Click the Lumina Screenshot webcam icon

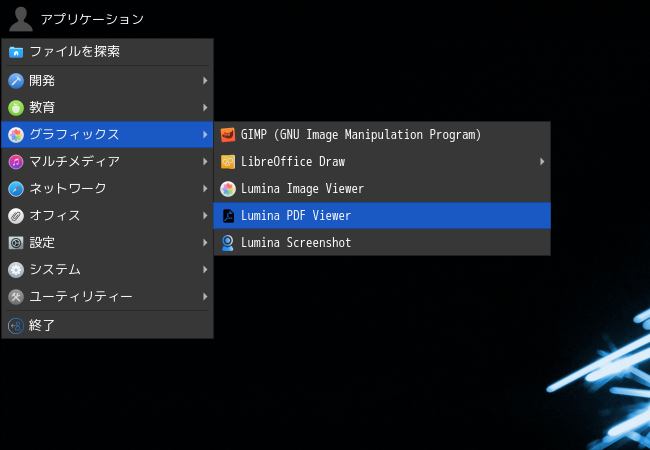tap(228, 243)
